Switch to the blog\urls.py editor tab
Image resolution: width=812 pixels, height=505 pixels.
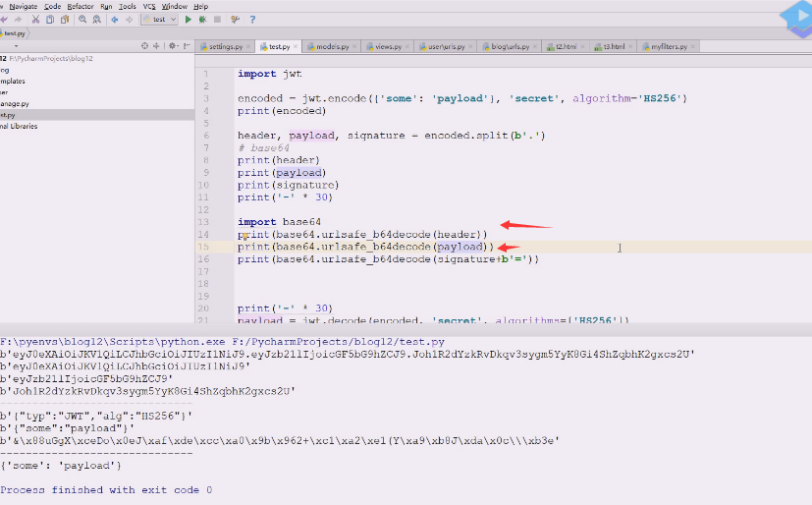[x=511, y=46]
